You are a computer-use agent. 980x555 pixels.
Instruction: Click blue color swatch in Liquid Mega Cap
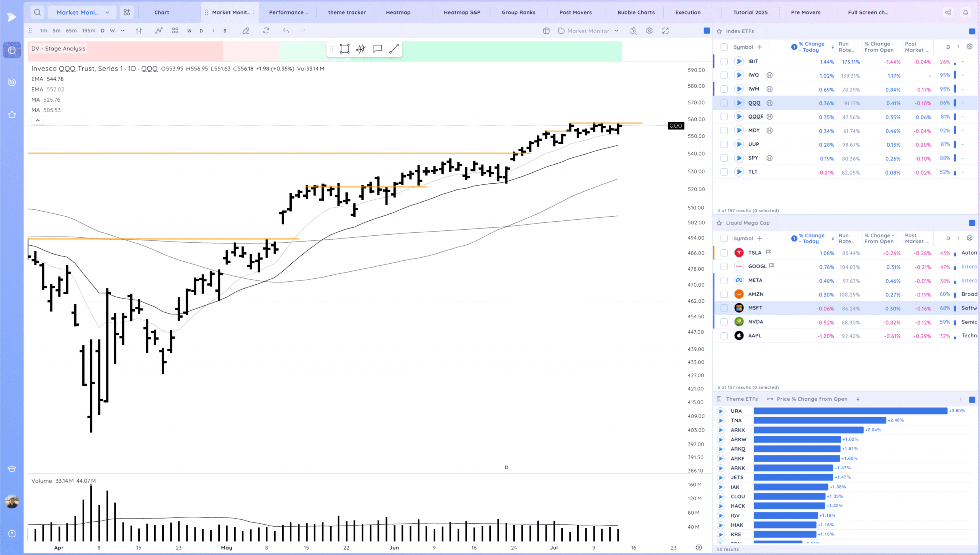[972, 223]
